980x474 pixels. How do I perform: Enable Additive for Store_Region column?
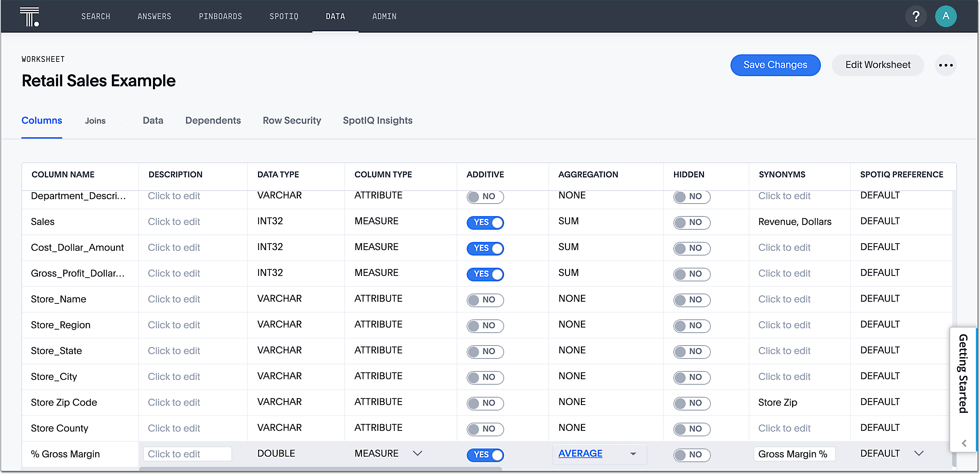point(485,326)
